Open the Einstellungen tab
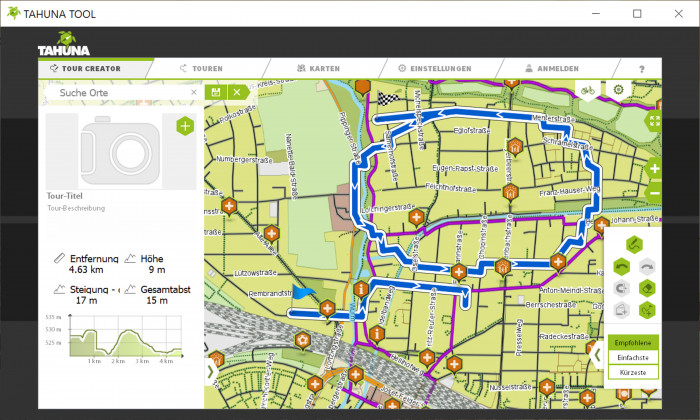 [x=436, y=69]
